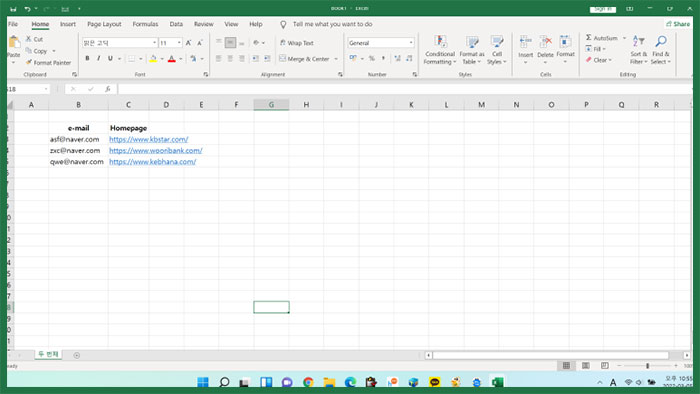Open the Clear dropdown
Screen dimensions: 700x394
tap(599, 60)
